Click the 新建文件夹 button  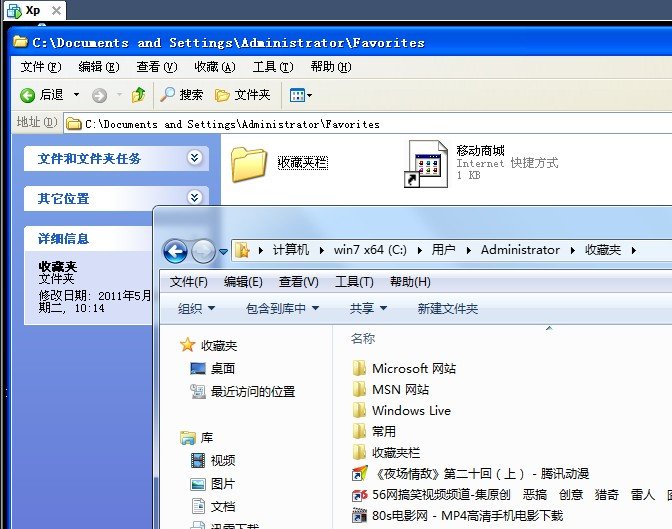pyautogui.click(x=447, y=308)
